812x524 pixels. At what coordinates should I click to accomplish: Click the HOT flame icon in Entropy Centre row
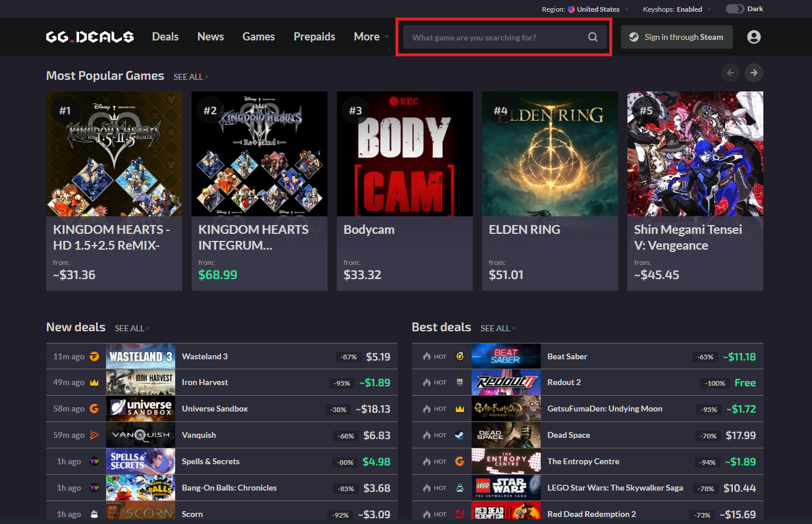tap(427, 461)
